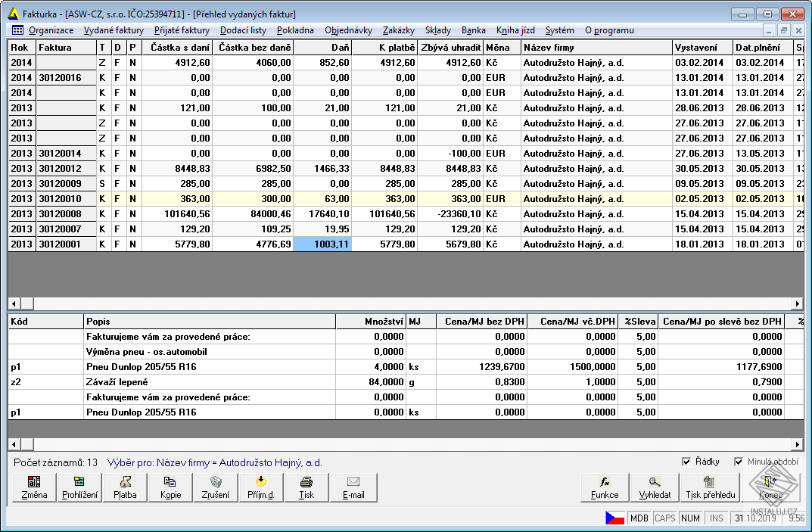This screenshot has width=812, height=532.
Task: Print invoice with Tisk button
Action: [x=306, y=488]
